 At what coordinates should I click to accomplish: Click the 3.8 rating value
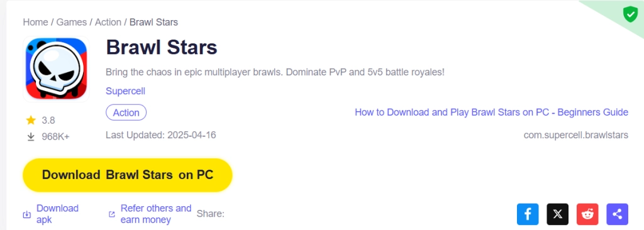48,120
